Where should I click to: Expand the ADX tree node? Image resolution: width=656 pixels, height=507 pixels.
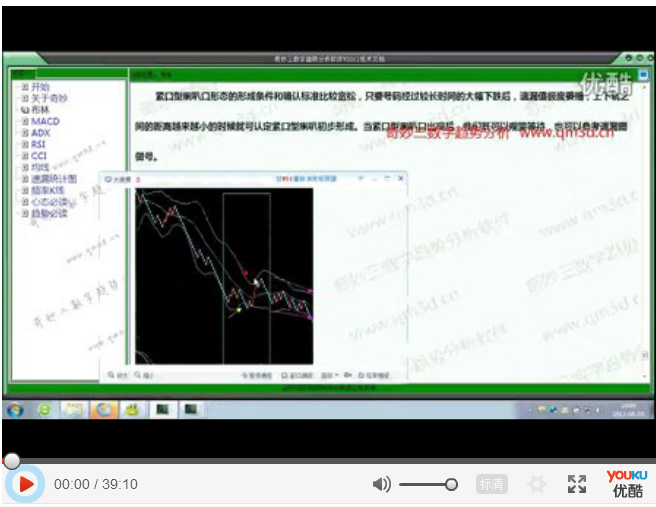24,132
